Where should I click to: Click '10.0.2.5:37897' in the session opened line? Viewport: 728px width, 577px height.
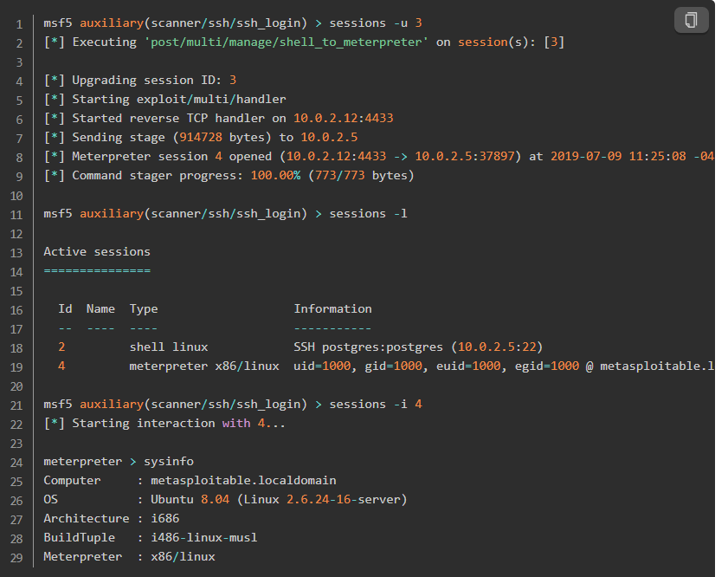pyautogui.click(x=465, y=157)
